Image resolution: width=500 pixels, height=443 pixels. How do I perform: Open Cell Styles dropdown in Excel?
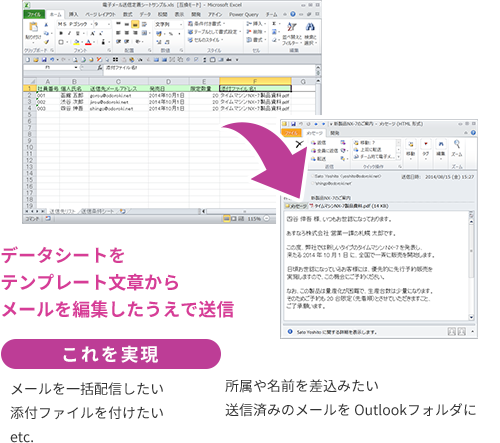click(205, 40)
